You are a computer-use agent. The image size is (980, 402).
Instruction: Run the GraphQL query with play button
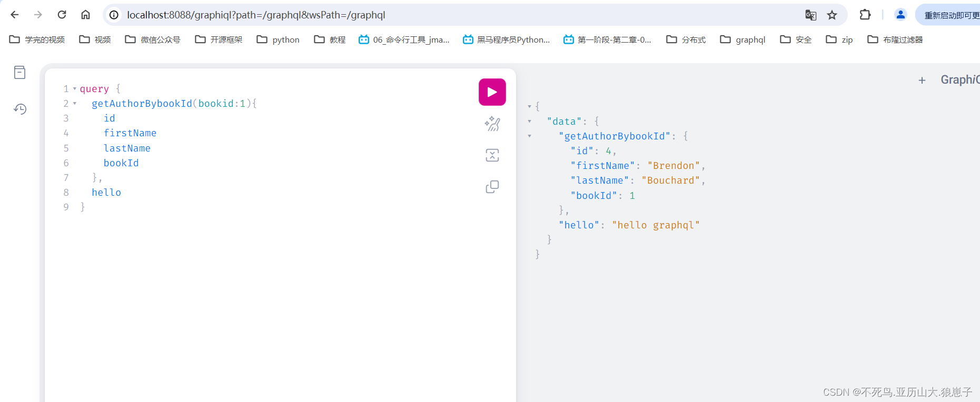tap(492, 92)
